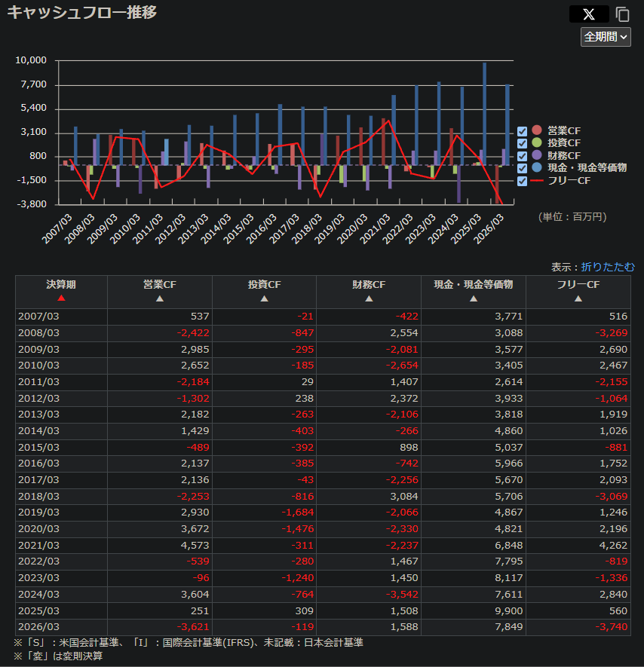Click 投資CF value -1,684
The width and height of the screenshot is (644, 667).
[298, 512]
